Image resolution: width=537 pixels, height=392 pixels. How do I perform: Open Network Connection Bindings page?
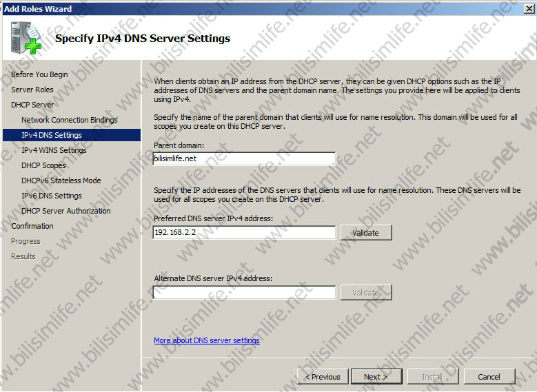pyautogui.click(x=70, y=120)
